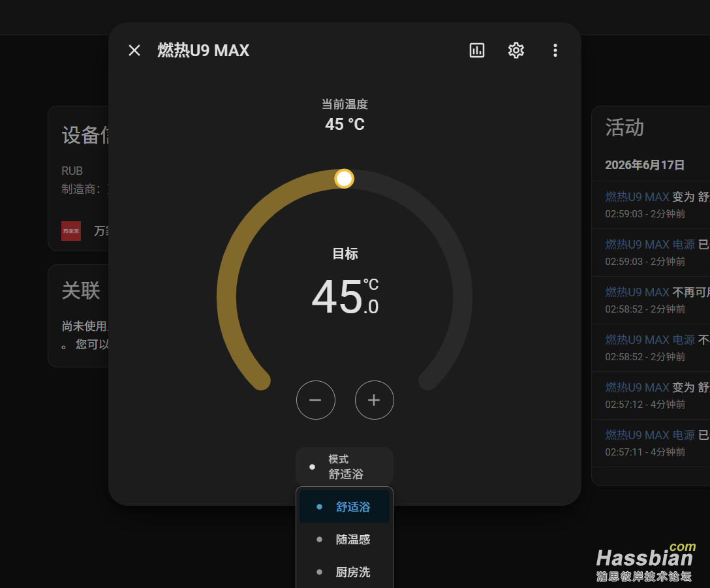Click the 活动 activity panel heading
Image resolution: width=710 pixels, height=588 pixels.
pos(625,127)
